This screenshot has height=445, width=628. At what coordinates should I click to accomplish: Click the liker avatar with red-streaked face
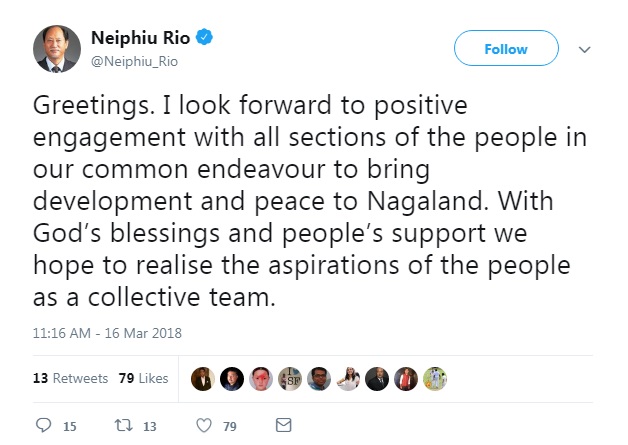click(261, 379)
